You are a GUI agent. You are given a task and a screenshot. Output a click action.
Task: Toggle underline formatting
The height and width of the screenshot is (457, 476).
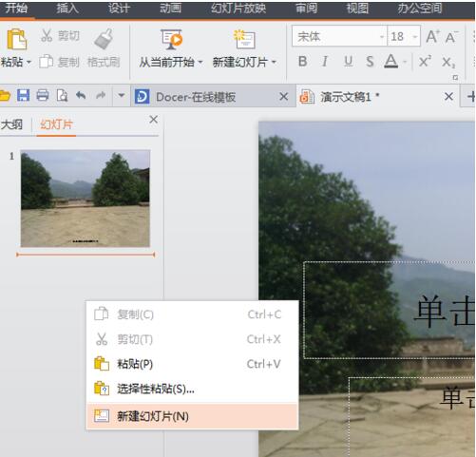349,61
